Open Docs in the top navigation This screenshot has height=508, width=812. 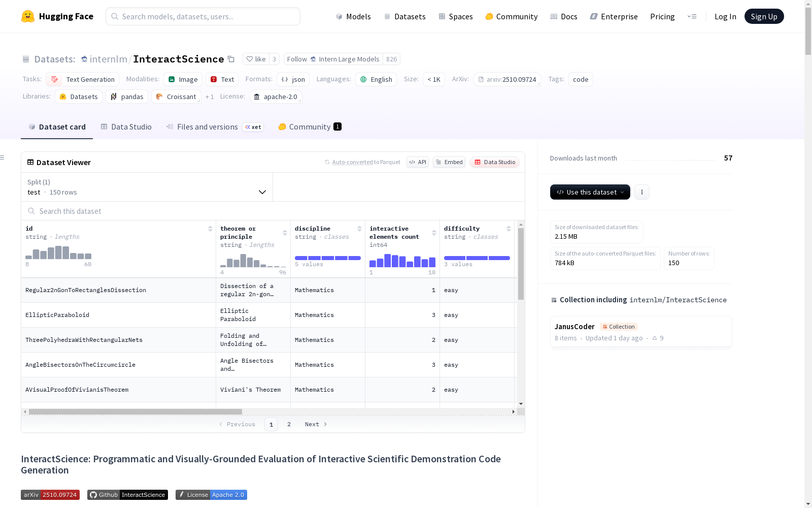pyautogui.click(x=564, y=16)
